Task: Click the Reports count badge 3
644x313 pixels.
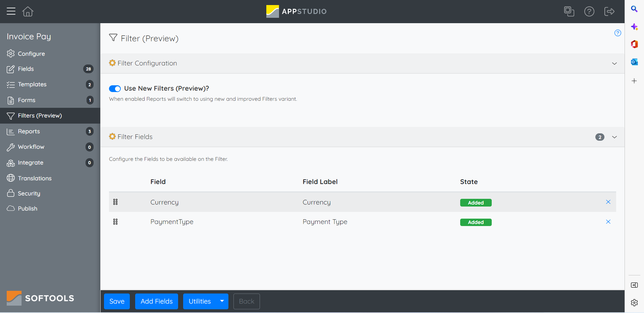Action: point(90,131)
